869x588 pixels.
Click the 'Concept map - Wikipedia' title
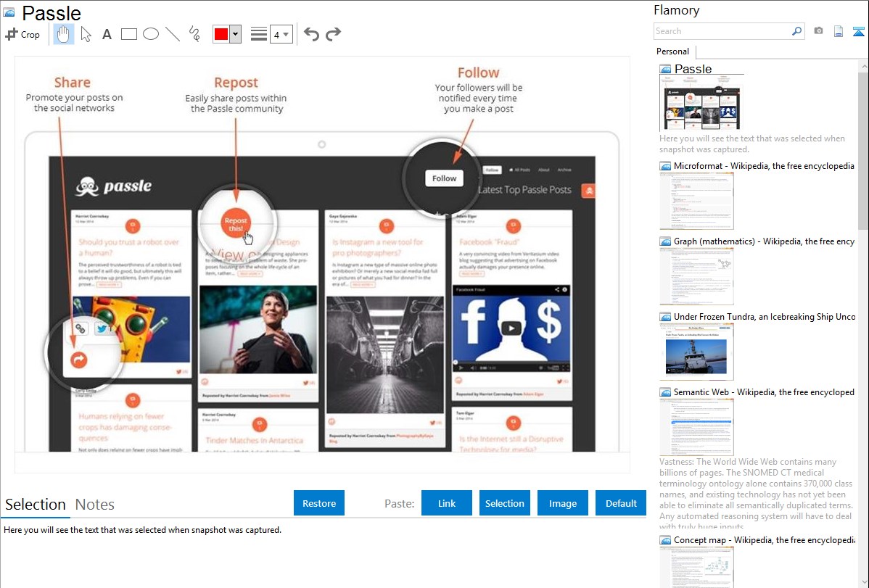click(x=765, y=539)
